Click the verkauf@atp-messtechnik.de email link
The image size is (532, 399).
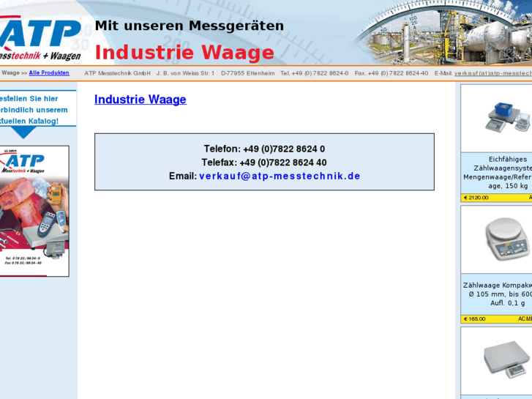pyautogui.click(x=280, y=176)
